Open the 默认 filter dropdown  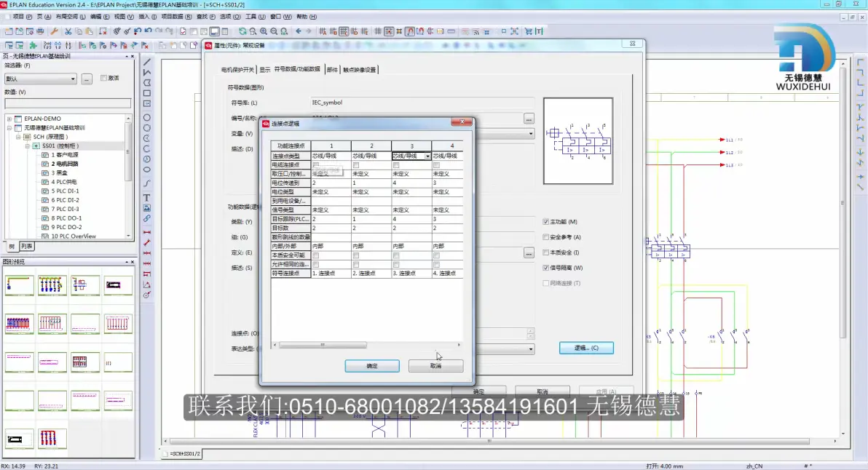40,79
